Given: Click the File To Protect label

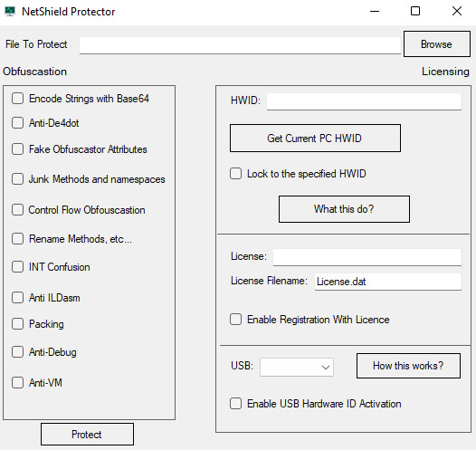Looking at the screenshot, I should pos(36,44).
